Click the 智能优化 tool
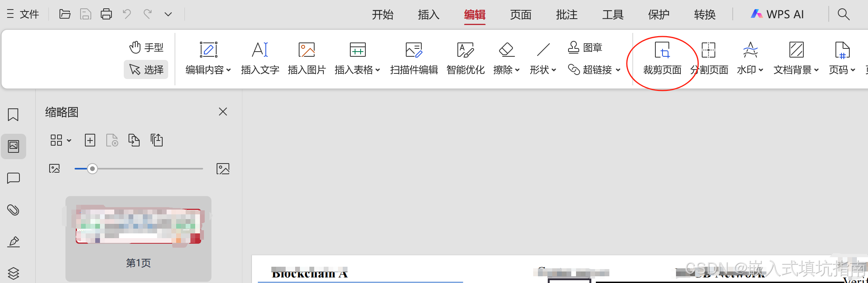 [x=465, y=59]
